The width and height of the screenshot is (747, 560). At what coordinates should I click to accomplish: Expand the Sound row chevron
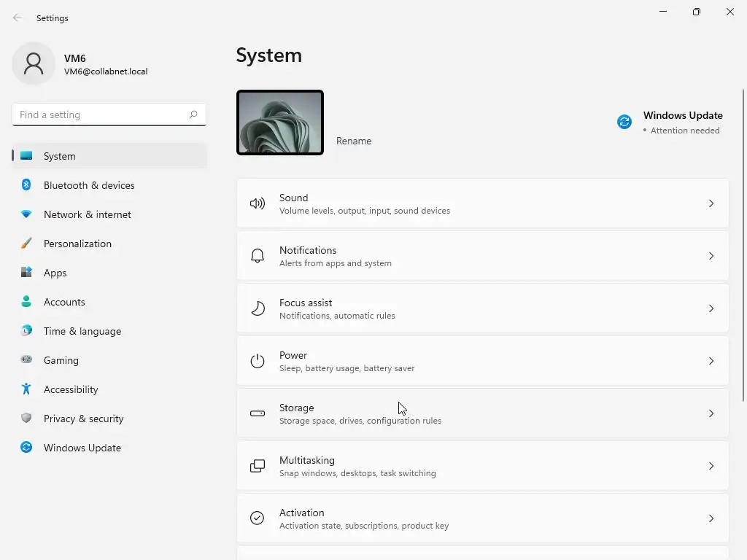[x=711, y=203]
